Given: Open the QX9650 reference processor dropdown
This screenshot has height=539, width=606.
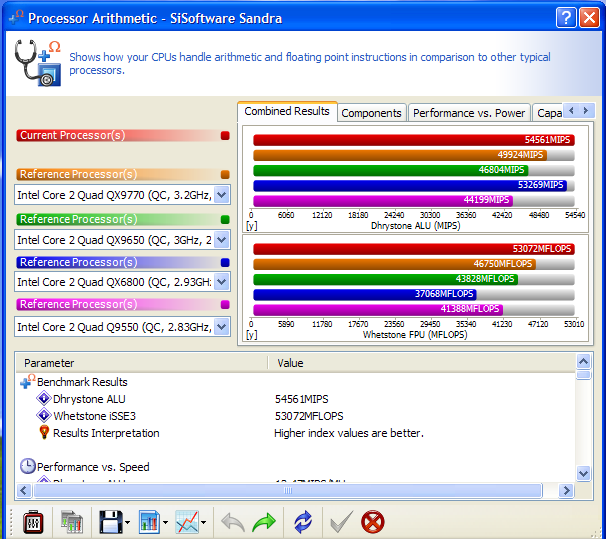Looking at the screenshot, I should 222,240.
